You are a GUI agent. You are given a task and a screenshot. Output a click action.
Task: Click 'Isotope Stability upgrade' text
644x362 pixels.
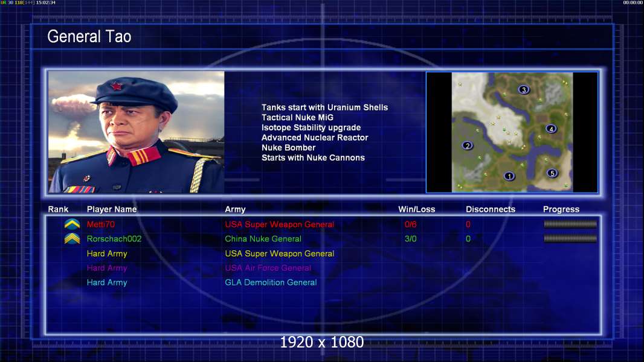click(x=311, y=127)
